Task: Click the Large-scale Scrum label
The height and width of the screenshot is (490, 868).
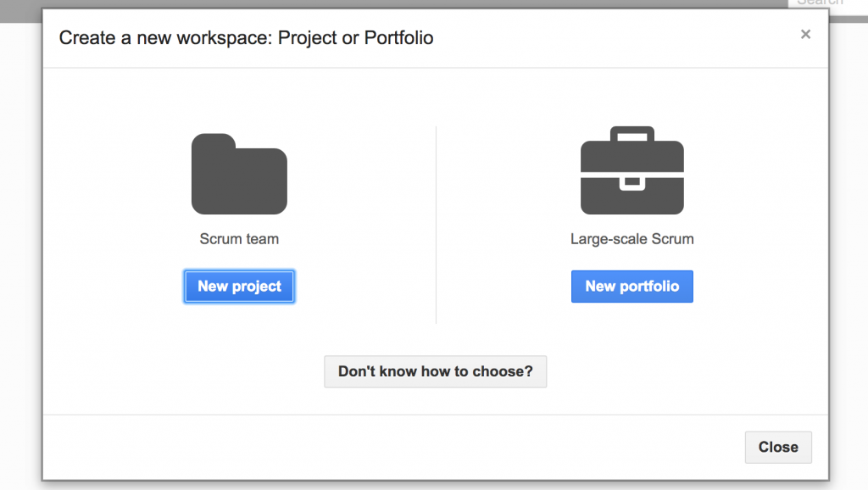Action: point(632,239)
